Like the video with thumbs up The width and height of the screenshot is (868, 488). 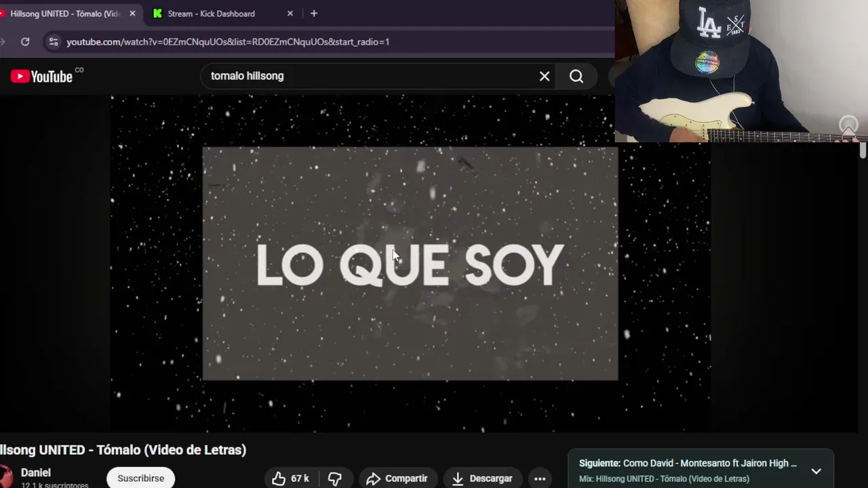[290, 479]
